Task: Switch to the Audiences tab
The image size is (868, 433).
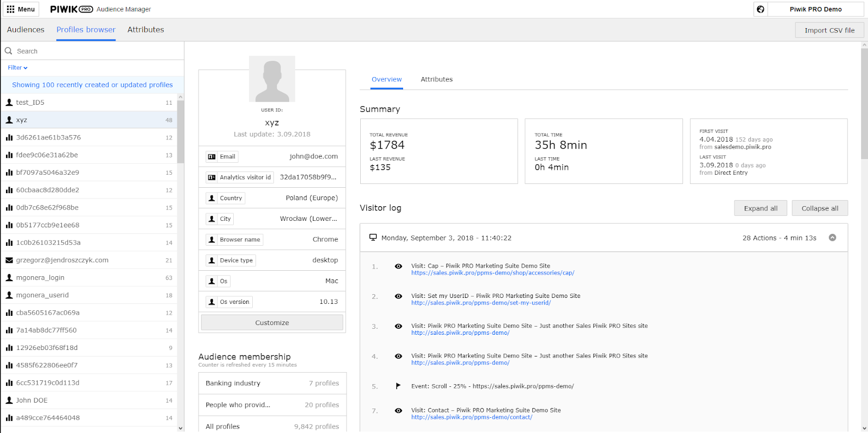Action: click(25, 30)
